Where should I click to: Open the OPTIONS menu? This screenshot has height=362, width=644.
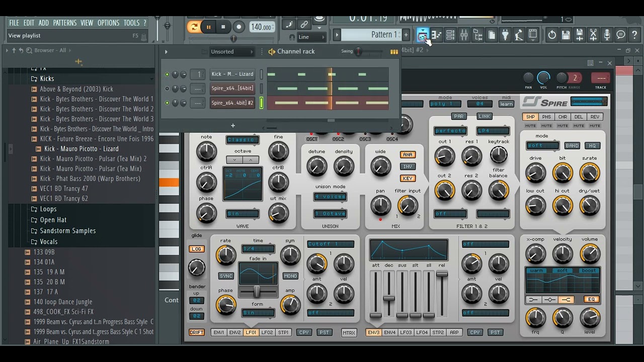tap(108, 23)
